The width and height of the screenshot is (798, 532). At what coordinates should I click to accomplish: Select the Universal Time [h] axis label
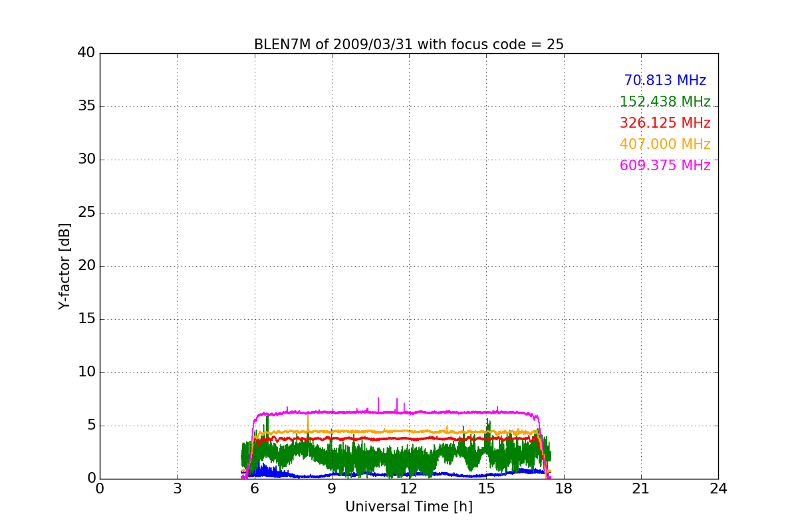tap(408, 507)
